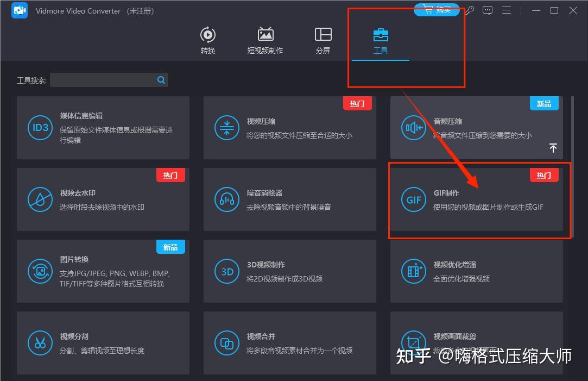Click the blue purchase cart button

click(437, 10)
